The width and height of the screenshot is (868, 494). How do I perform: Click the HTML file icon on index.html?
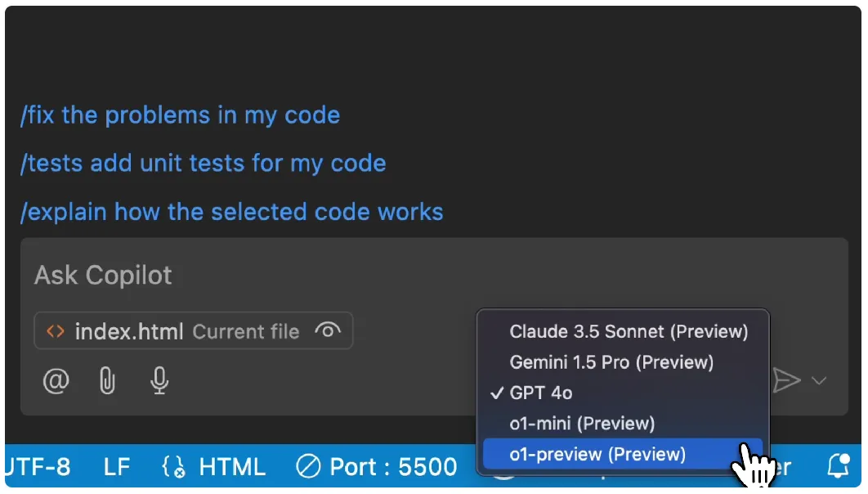point(56,331)
